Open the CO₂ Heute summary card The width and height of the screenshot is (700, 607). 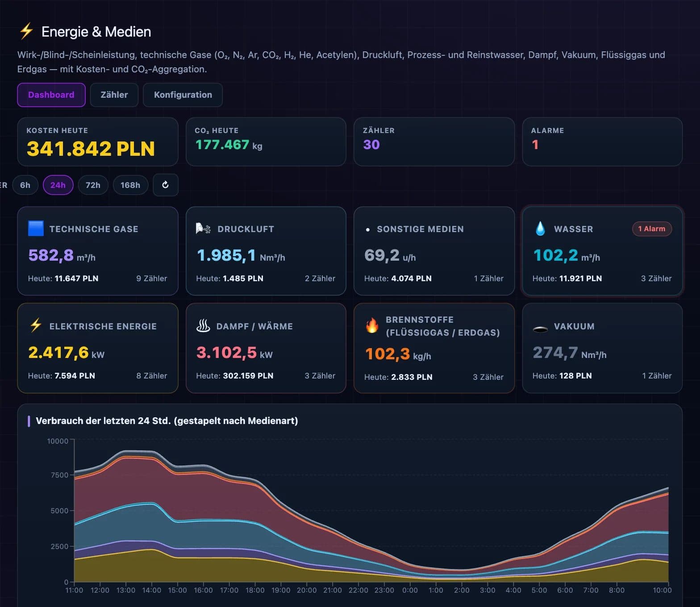266,141
